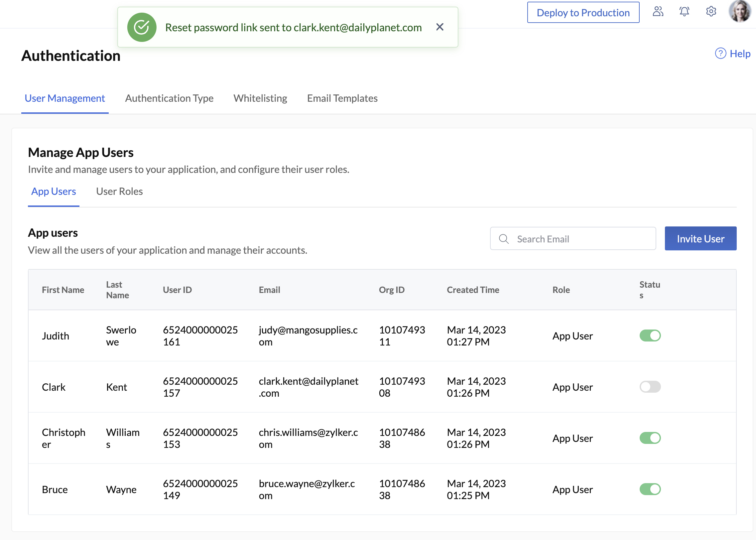Disable Judith Swerlowe's status toggle
This screenshot has width=756, height=540.
650,336
